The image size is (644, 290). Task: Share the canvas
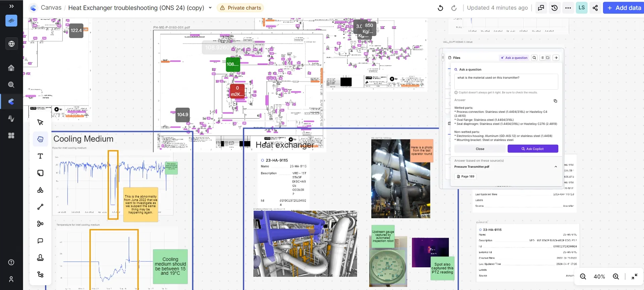595,8
